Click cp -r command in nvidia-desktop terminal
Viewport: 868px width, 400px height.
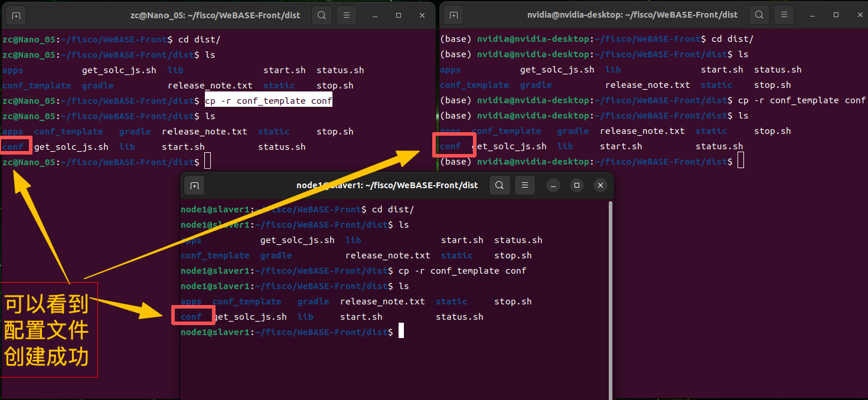click(x=802, y=100)
